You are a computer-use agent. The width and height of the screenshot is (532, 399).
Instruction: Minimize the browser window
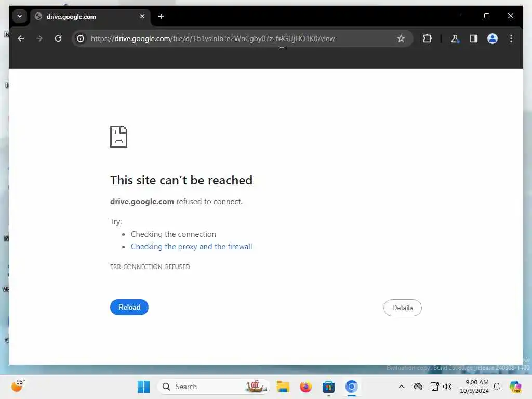463,16
